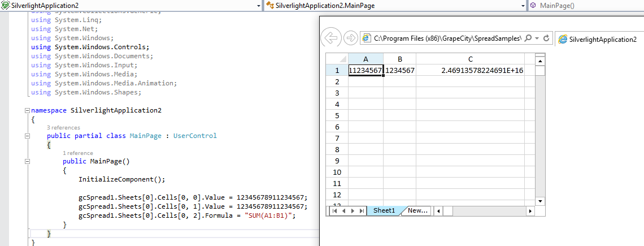Click the using System.Linq line
This screenshot has width=644, height=246.
67,20
